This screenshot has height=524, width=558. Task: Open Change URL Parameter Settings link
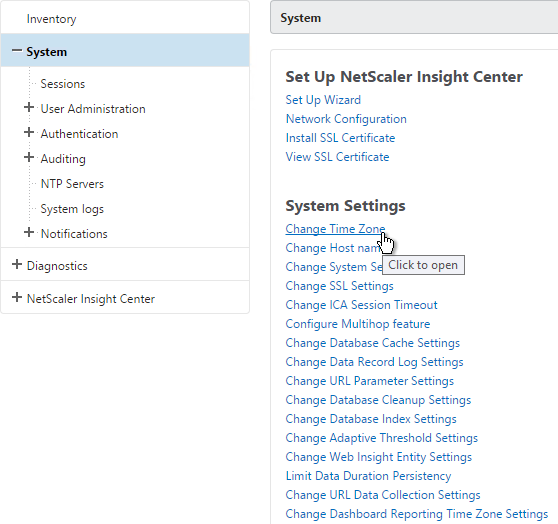[370, 381]
